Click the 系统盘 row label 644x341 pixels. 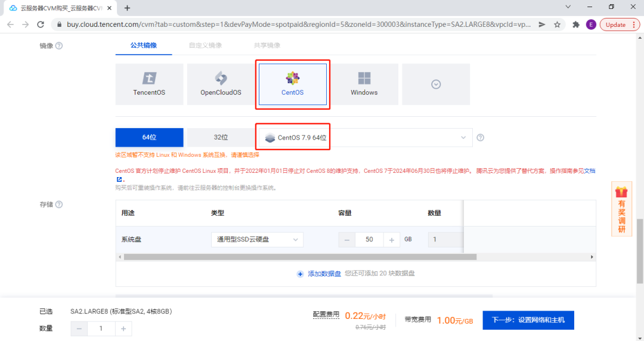coord(131,240)
